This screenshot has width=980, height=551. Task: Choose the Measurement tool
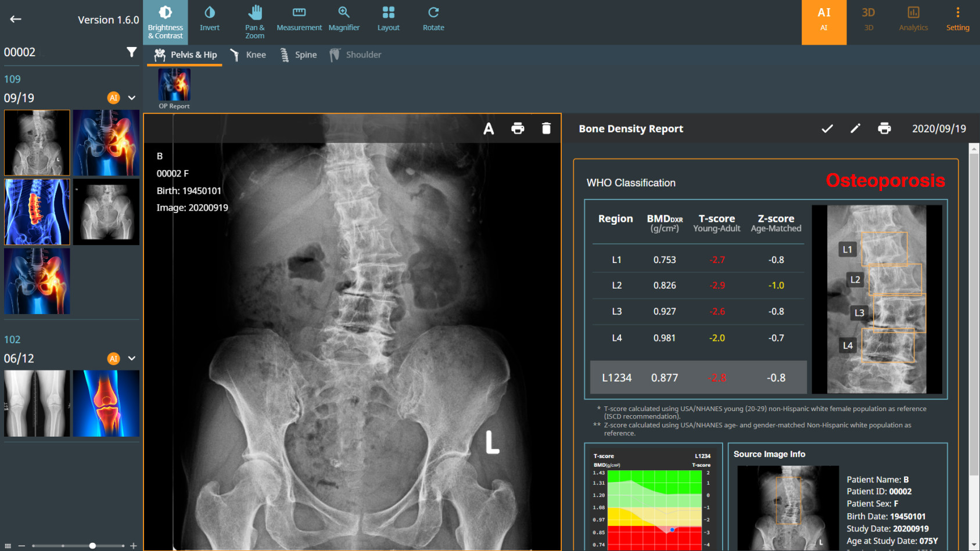pos(299,19)
